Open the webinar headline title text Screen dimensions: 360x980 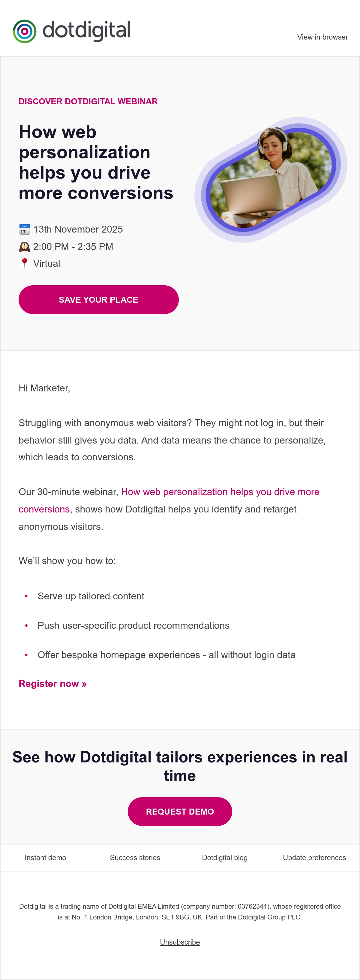tap(96, 162)
